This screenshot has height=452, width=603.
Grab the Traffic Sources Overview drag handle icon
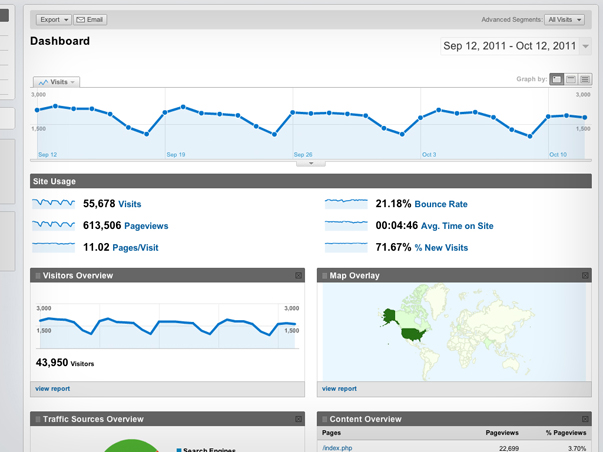tap(38, 419)
